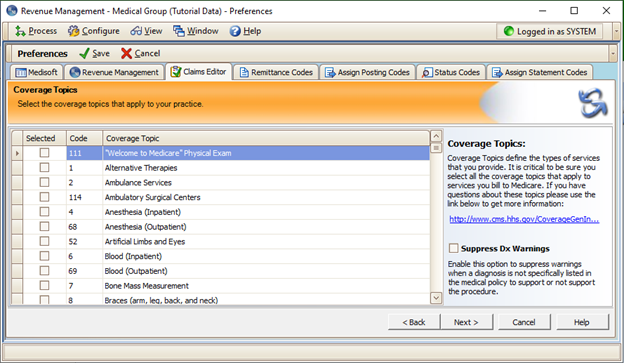This screenshot has width=624, height=363.
Task: Switch to the Medisoft tab
Action: pyautogui.click(x=36, y=72)
